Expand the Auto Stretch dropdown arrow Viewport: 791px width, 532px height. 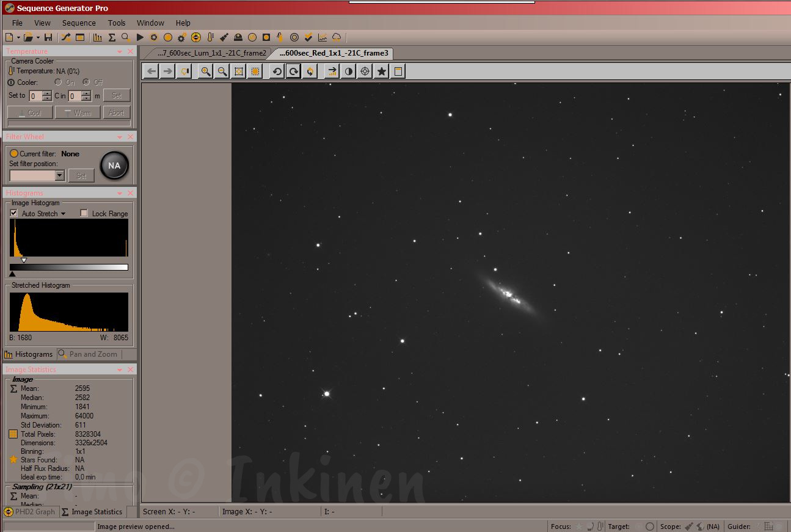point(63,214)
